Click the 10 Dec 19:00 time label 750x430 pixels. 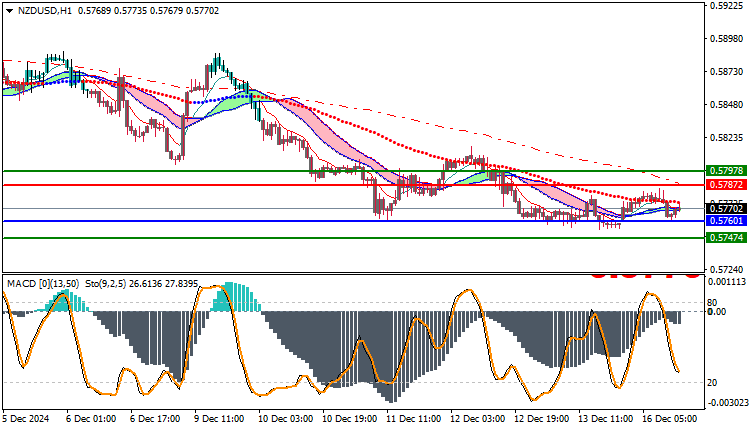(350, 419)
